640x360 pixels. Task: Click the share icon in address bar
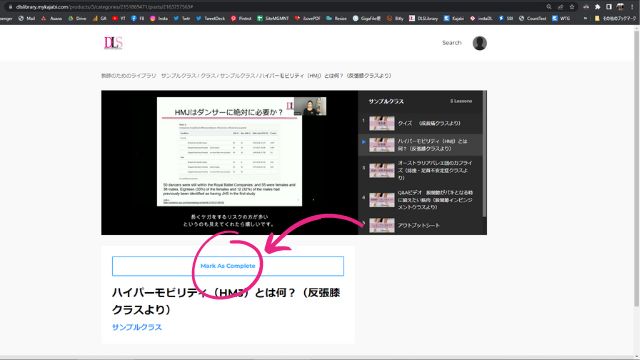(x=560, y=7)
